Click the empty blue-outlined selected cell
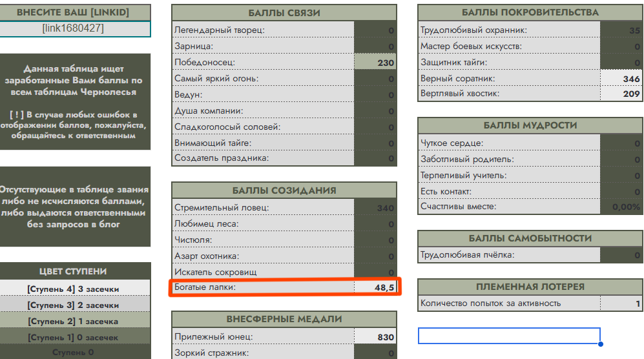Image resolution: width=644 pixels, height=359 pixels. [509, 336]
